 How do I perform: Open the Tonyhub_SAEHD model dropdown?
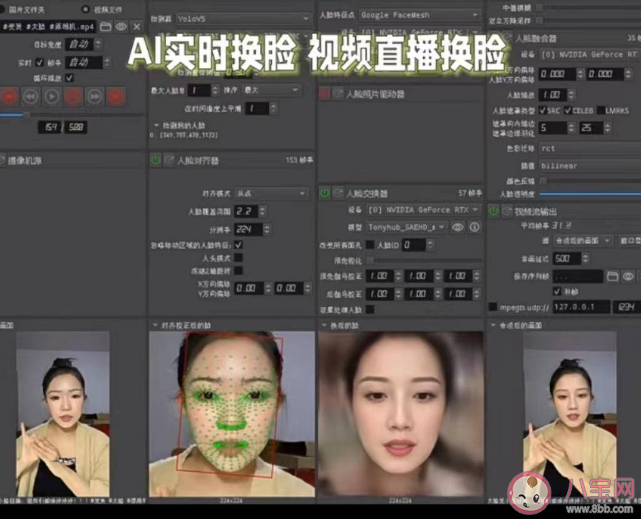(x=406, y=227)
